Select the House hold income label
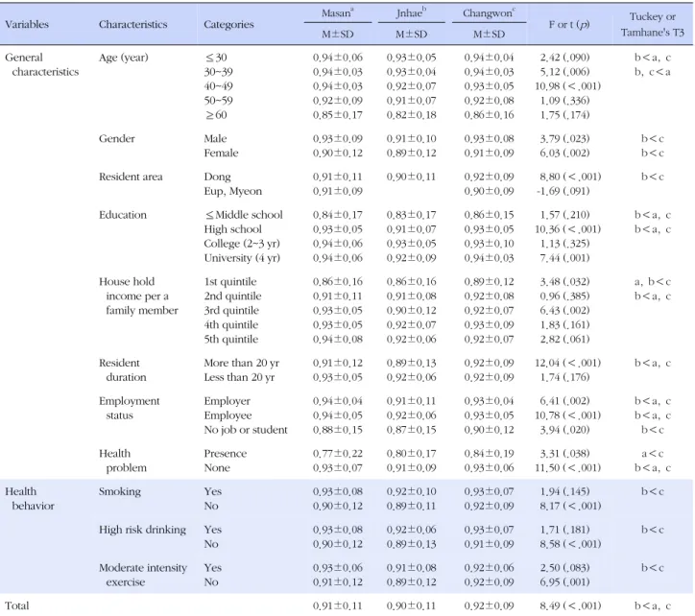The width and height of the screenshot is (695, 616). tap(138, 296)
